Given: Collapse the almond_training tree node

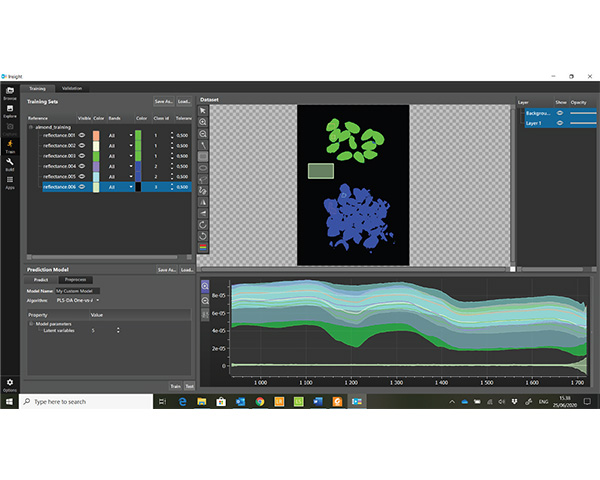Looking at the screenshot, I should pos(30,128).
